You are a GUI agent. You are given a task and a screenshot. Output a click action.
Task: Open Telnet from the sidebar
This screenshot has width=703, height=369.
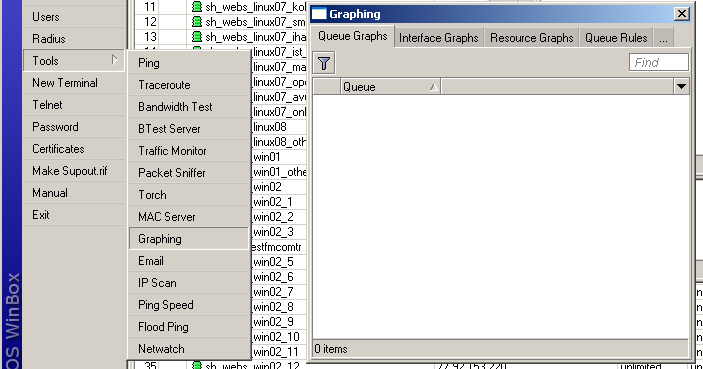tap(74, 104)
